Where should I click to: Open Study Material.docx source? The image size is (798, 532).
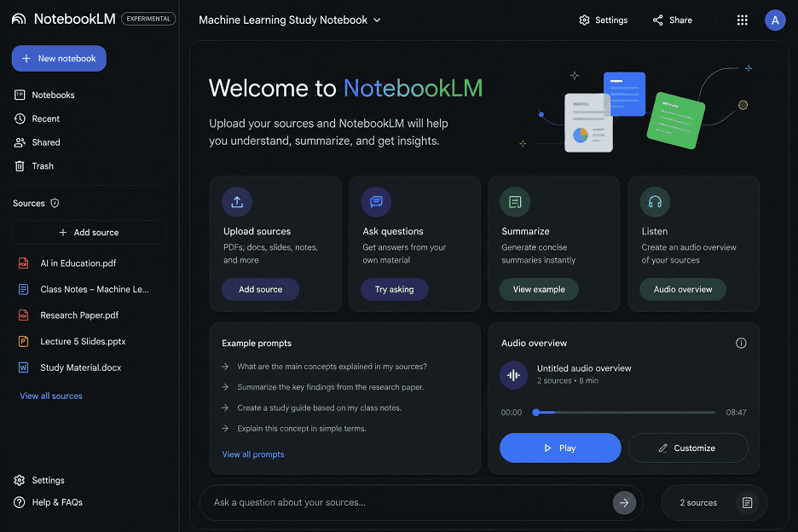click(x=80, y=367)
